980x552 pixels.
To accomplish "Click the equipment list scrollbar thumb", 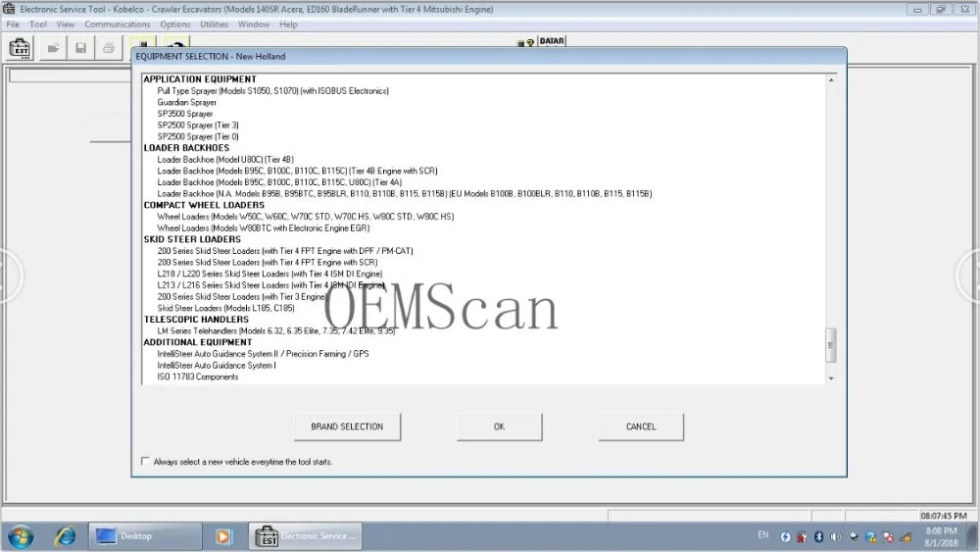I will click(831, 345).
